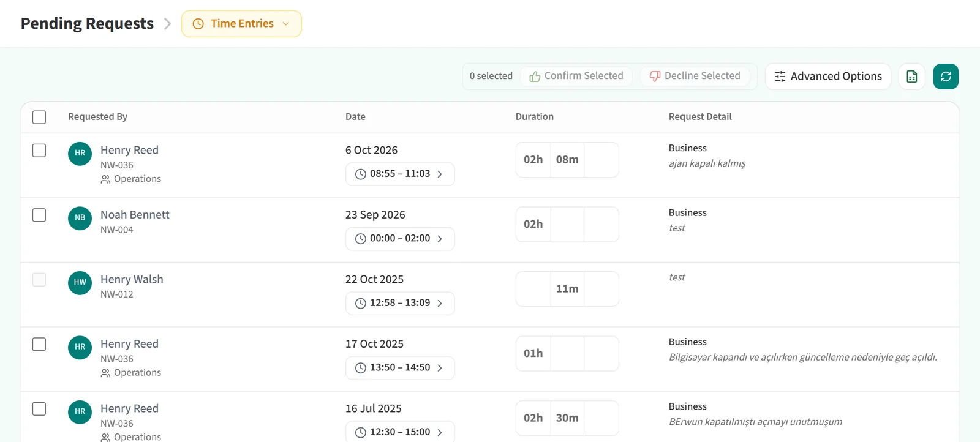Open Advanced Options
The height and width of the screenshot is (442, 980).
(x=828, y=77)
